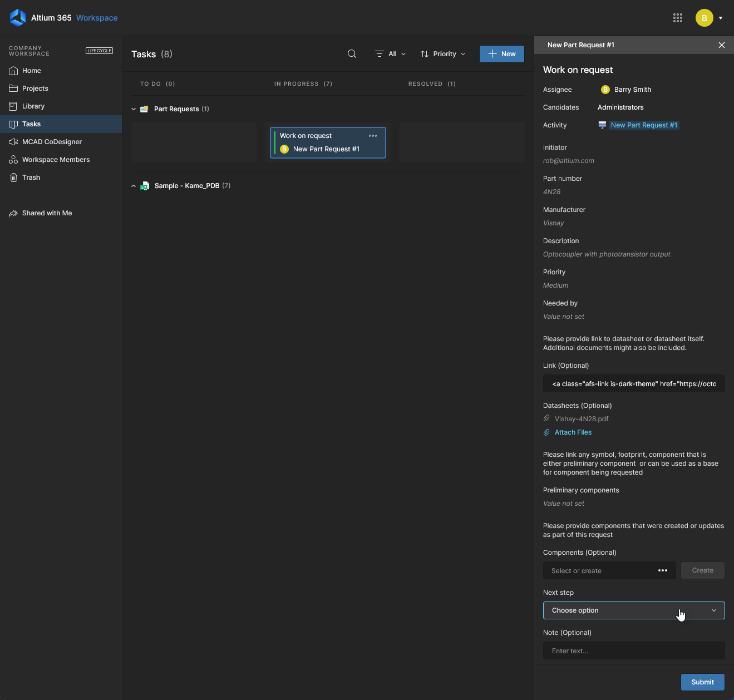The height and width of the screenshot is (700, 734).
Task: Click the Altium 365 logo icon
Action: pos(18,18)
